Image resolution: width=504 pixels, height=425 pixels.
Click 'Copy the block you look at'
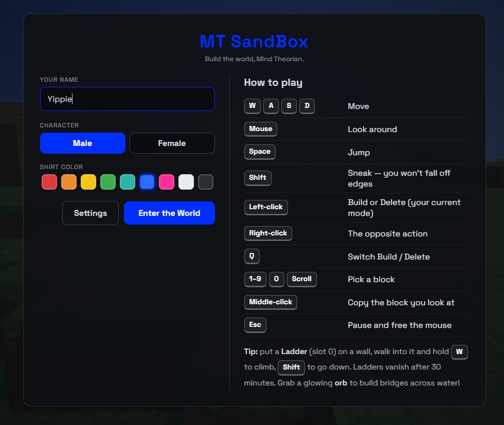point(401,303)
